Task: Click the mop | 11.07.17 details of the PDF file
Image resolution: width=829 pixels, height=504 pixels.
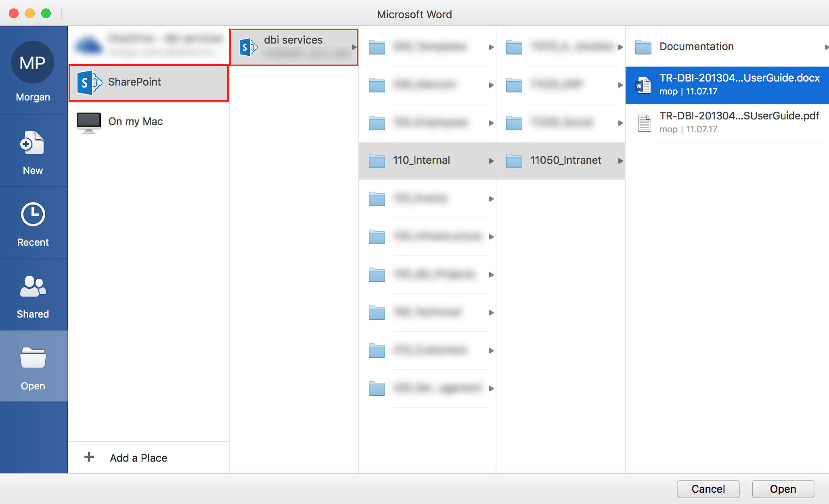Action: pyautogui.click(x=688, y=129)
